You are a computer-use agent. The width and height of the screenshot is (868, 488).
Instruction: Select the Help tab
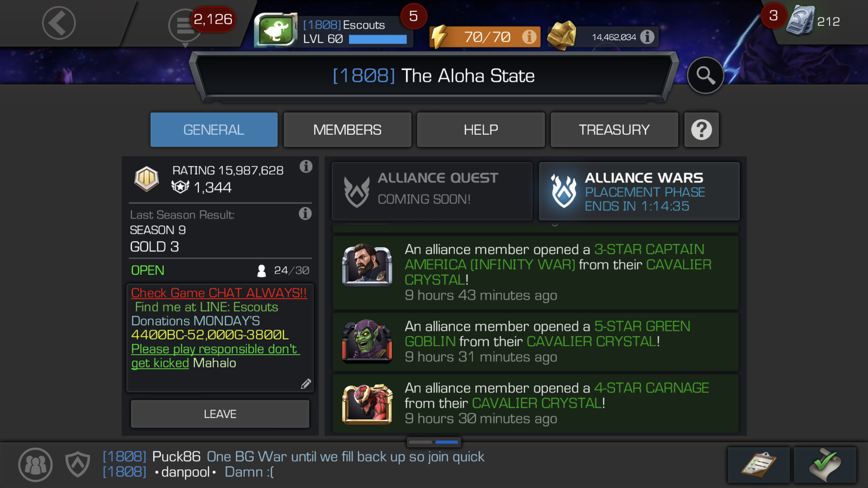click(481, 130)
